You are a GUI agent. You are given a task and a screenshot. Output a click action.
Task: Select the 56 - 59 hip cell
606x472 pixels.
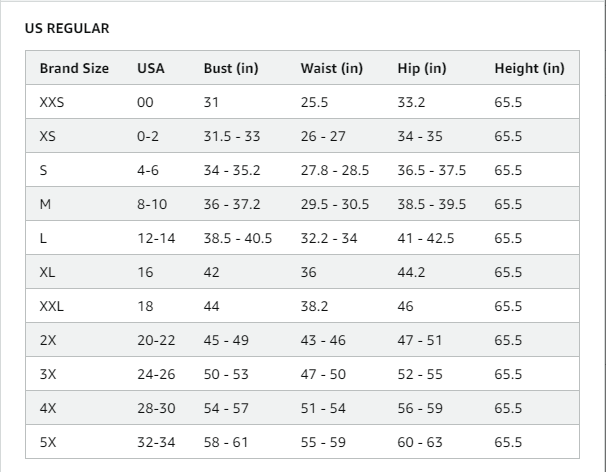coord(420,408)
